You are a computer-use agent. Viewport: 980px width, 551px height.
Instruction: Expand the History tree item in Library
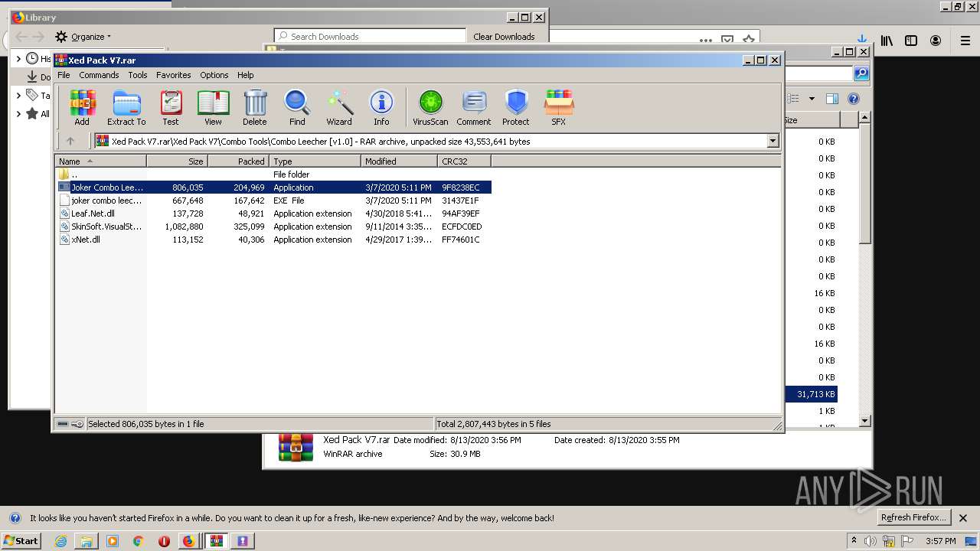(18, 58)
